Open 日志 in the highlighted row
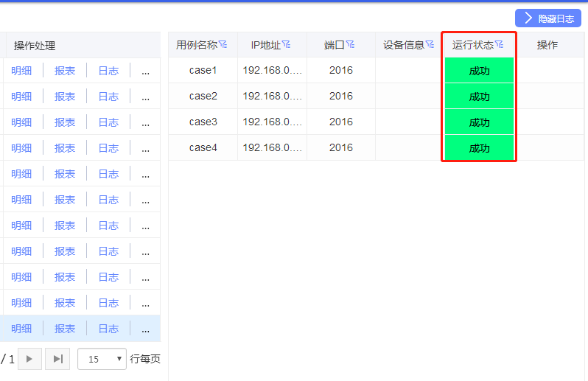 [108, 329]
